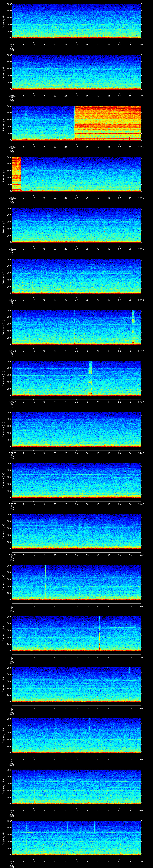Click the 10:23:00 start time label
This screenshot has height=868, width=153.
point(12,504)
